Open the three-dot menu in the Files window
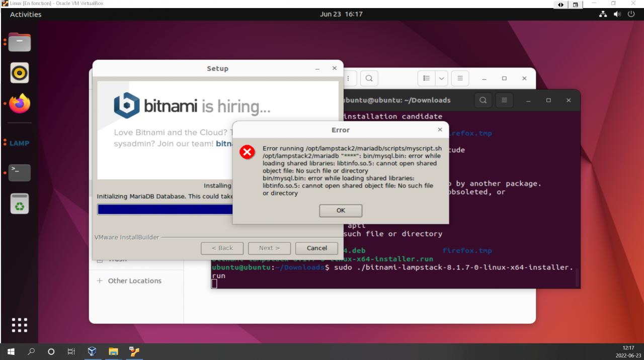The width and height of the screenshot is (644, 360). pos(348,78)
